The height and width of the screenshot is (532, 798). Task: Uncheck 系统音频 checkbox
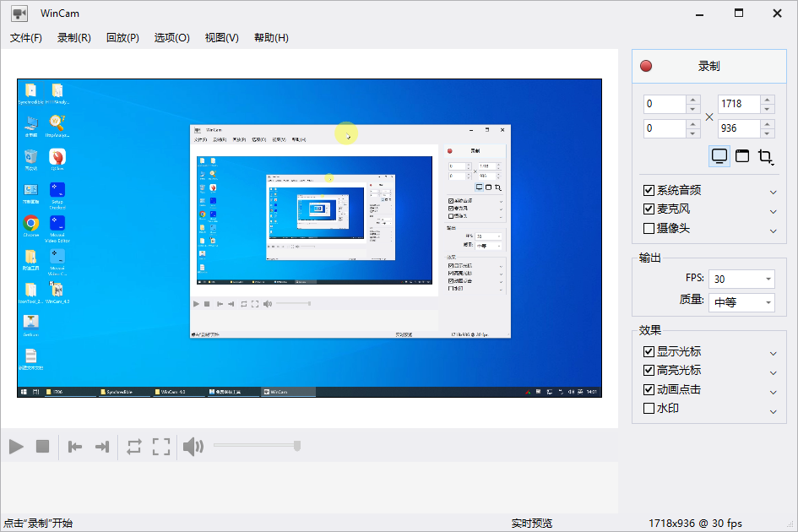point(649,190)
